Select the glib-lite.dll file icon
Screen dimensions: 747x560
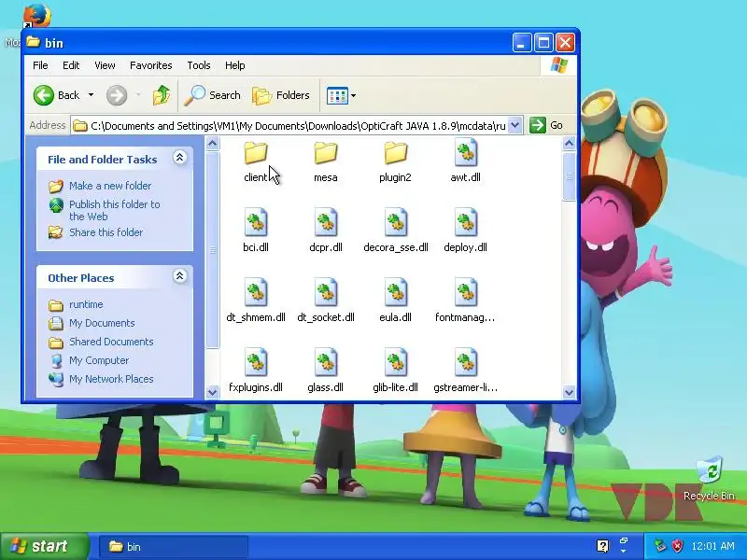coord(395,362)
